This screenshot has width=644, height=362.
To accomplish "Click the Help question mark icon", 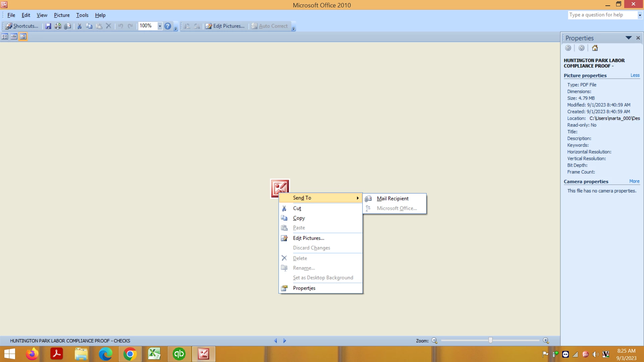I will tap(168, 26).
